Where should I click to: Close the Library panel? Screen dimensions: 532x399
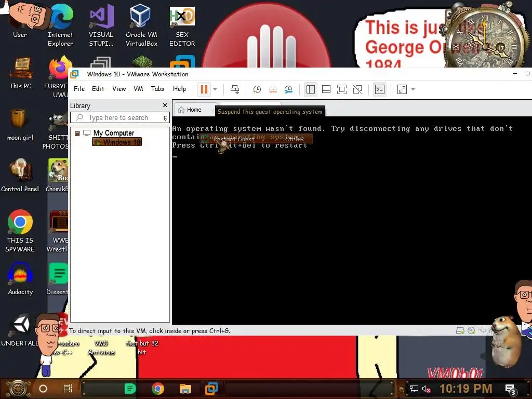point(165,105)
